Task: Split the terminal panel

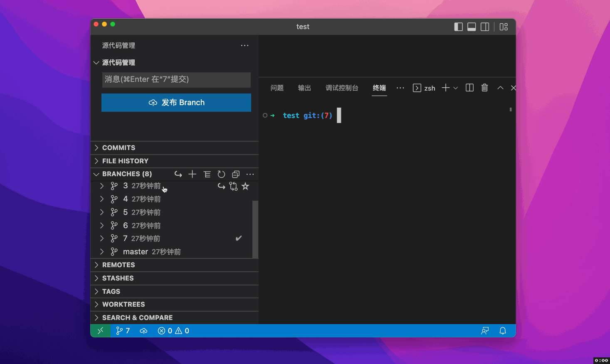Action: 469,88
